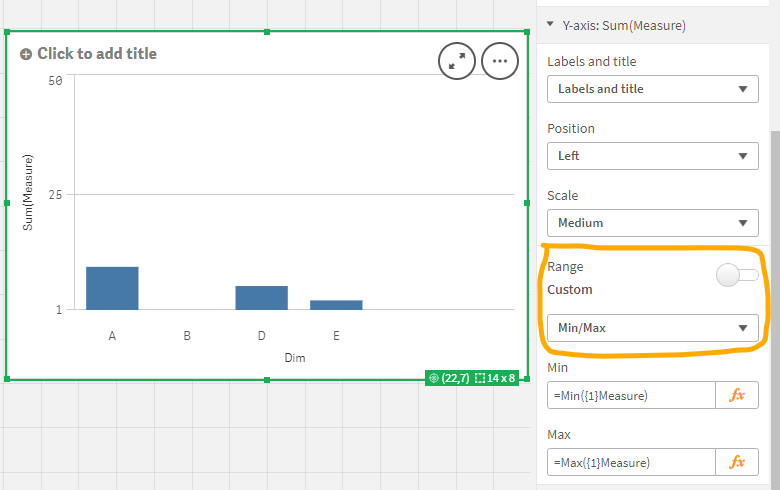The width and height of the screenshot is (780, 490).
Task: Toggle the Range Custom switch
Action: click(x=738, y=275)
